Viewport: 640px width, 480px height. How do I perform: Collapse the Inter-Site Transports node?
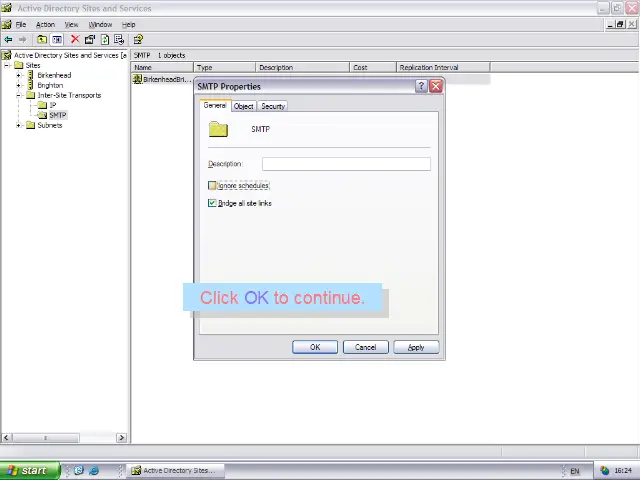point(18,95)
